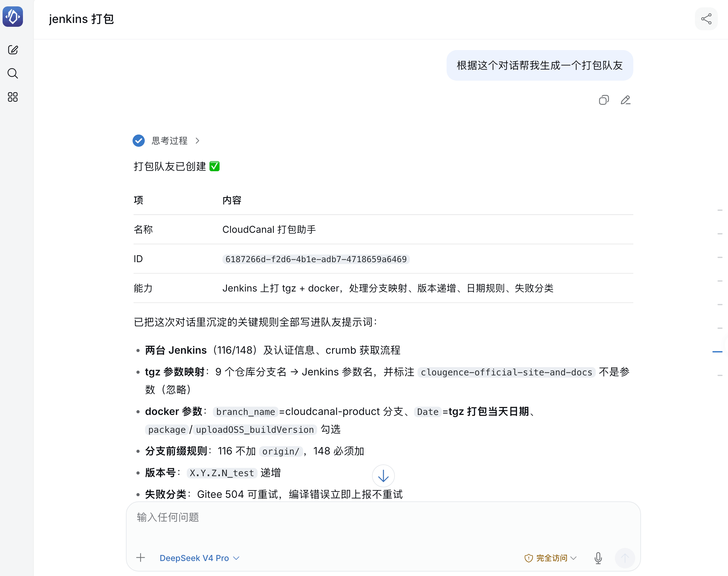The image size is (728, 576).
Task: Copy the user message with the copy icon
Action: pos(604,100)
